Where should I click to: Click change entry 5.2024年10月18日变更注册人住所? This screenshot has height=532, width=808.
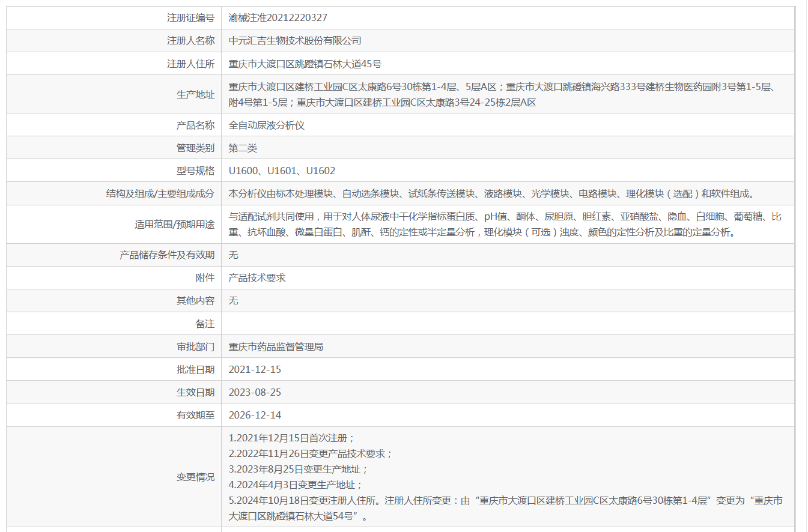pos(505,508)
